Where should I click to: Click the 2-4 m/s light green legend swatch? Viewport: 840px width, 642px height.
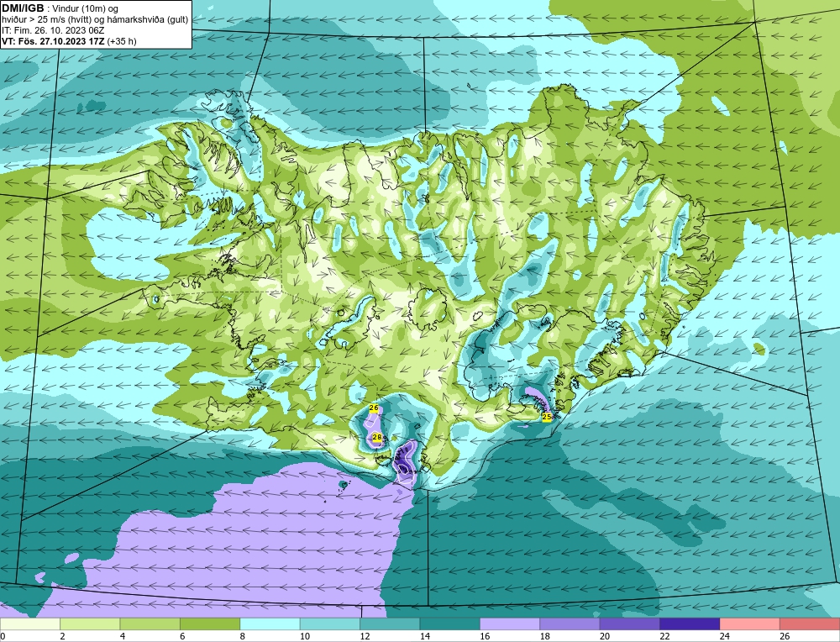90,624
